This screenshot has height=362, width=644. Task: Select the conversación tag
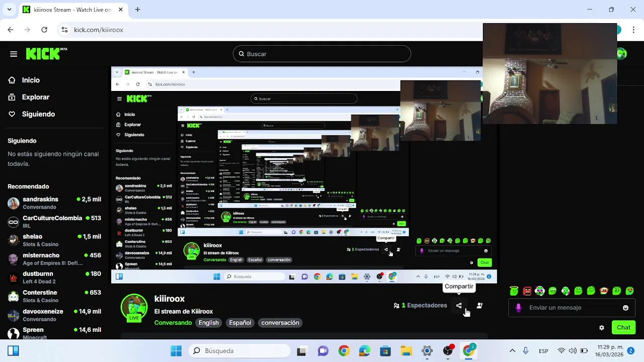coord(280,323)
